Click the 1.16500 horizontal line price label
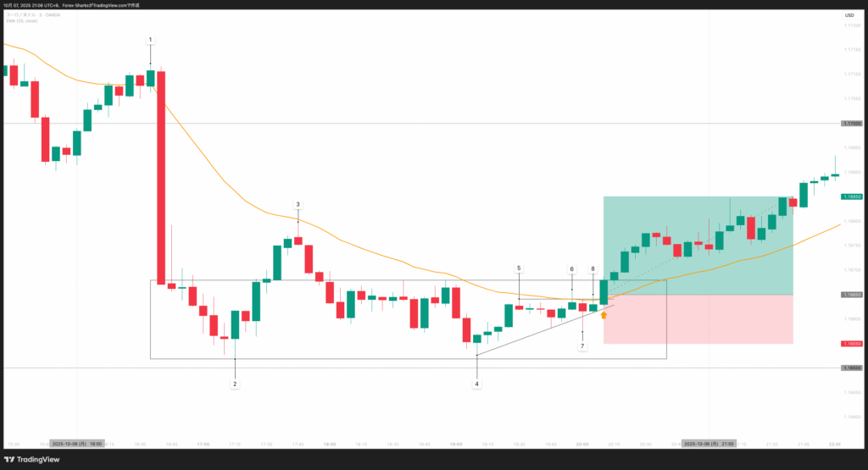 click(851, 368)
